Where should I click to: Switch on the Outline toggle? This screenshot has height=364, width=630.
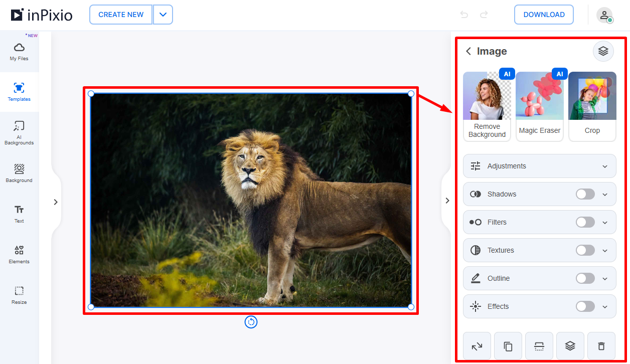click(x=585, y=278)
